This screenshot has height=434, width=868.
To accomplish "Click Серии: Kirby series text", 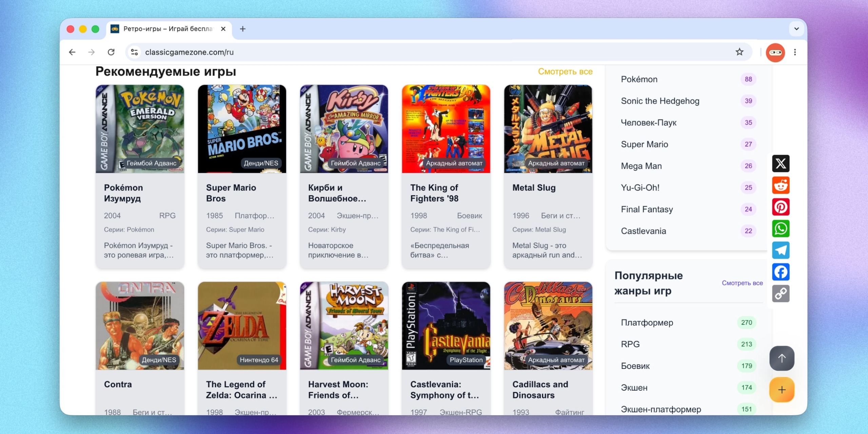I will (327, 230).
